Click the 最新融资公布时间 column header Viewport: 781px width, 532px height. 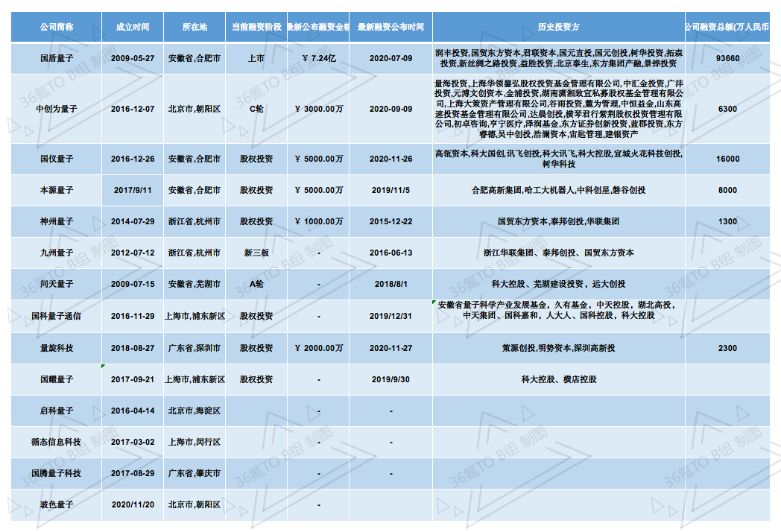tap(390, 27)
